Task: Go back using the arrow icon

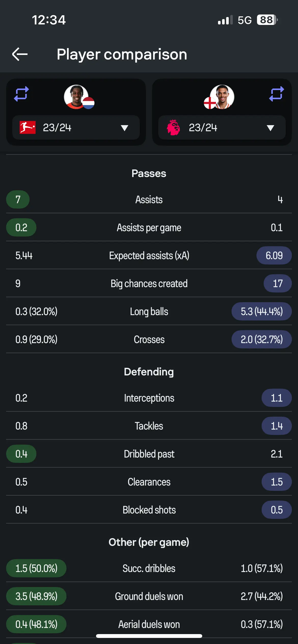Action: [x=20, y=54]
